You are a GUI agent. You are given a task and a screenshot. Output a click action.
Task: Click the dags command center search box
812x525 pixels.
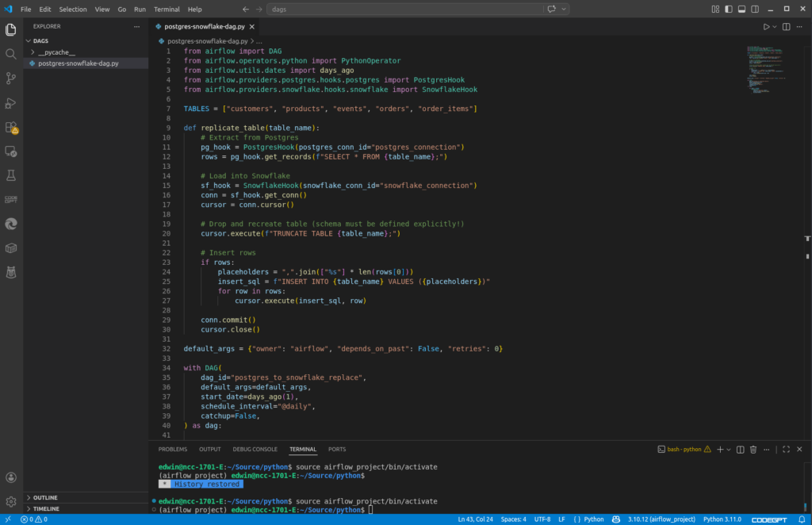404,10
